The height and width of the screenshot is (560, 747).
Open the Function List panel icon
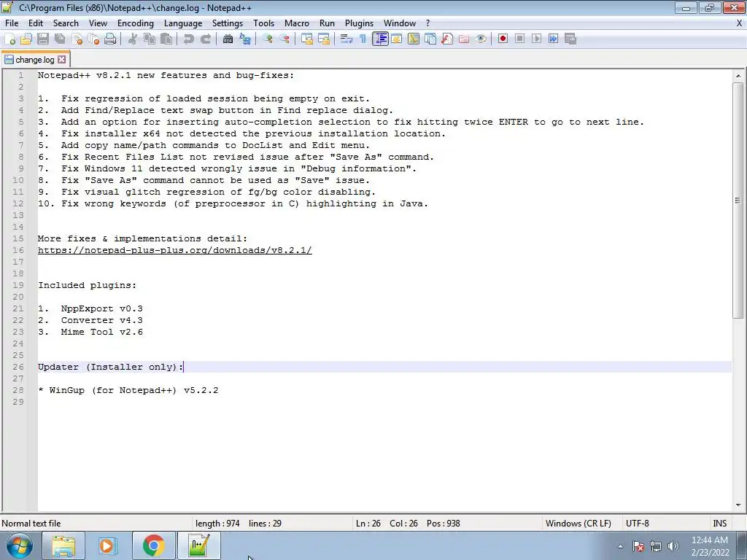click(447, 39)
